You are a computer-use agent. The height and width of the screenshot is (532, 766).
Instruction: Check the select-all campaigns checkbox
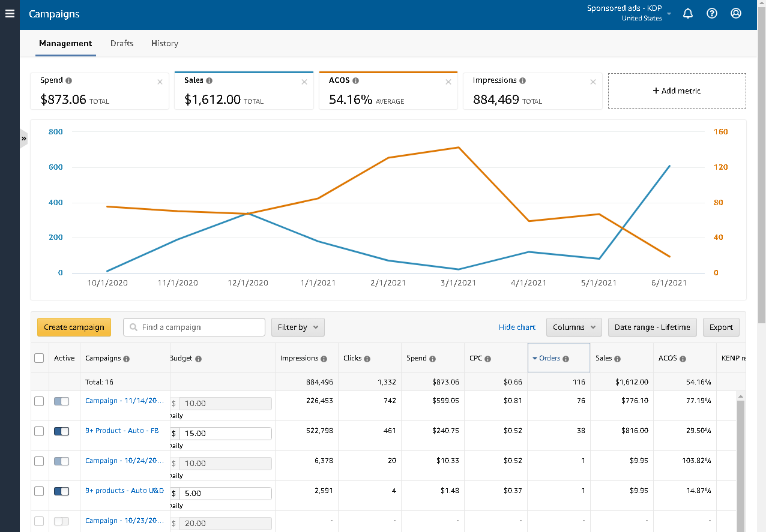(x=39, y=358)
